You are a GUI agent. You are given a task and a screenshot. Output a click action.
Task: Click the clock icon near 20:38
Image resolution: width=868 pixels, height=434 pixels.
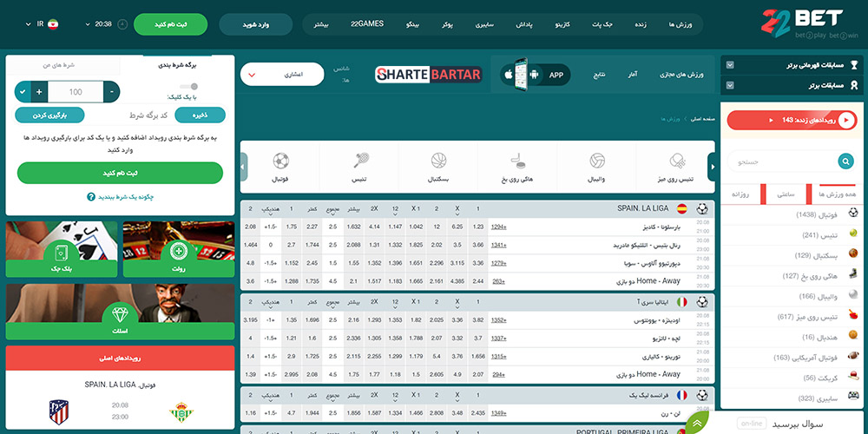[x=122, y=24]
